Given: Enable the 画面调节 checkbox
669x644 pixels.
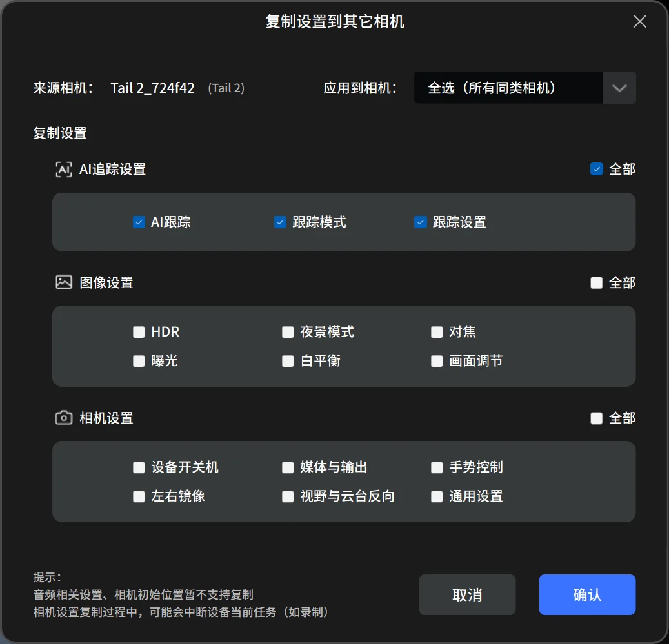Looking at the screenshot, I should [x=437, y=361].
